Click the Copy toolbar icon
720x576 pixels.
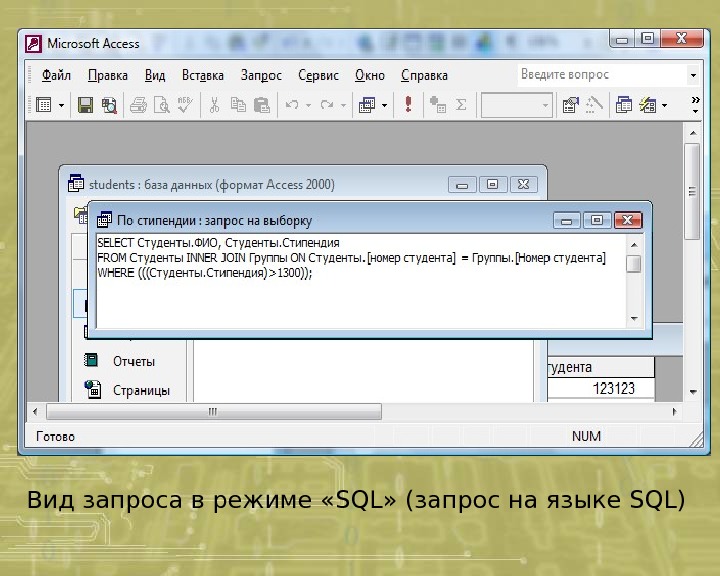[238, 105]
